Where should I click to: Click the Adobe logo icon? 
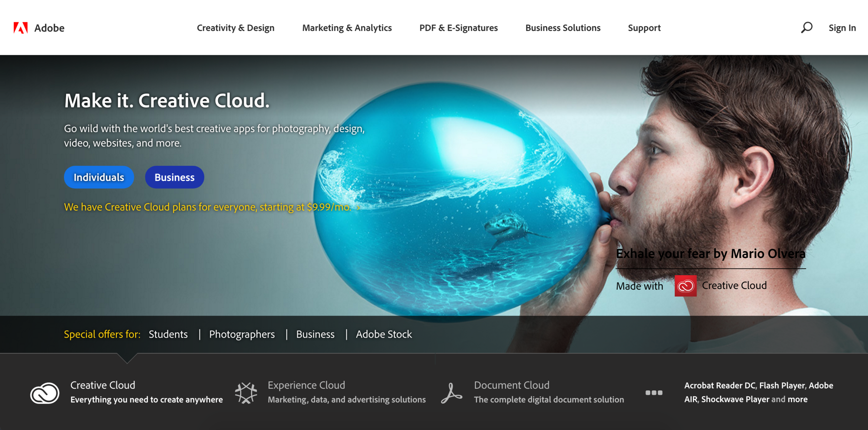click(x=20, y=28)
